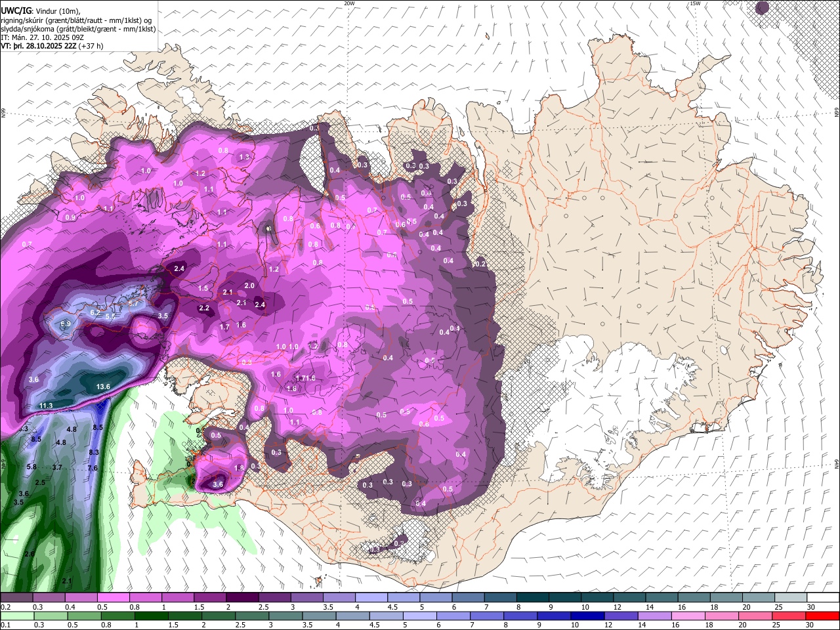
Task: Select the 'VT: þri. 28.10.2025 22Z (+37 h)' line
Action: click(52, 47)
